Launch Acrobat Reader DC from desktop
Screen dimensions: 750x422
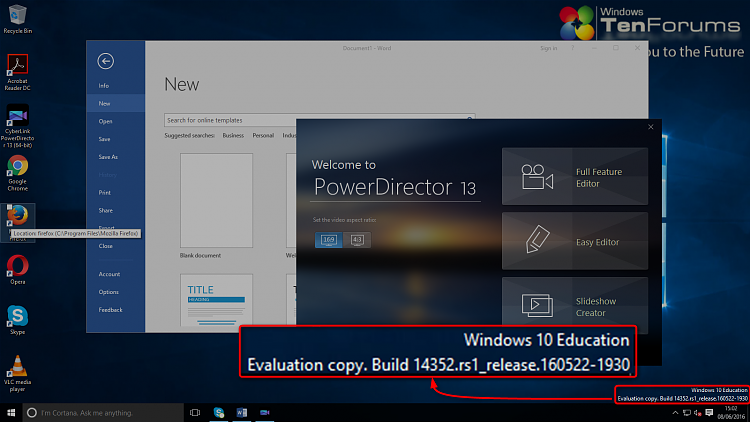pos(18,72)
